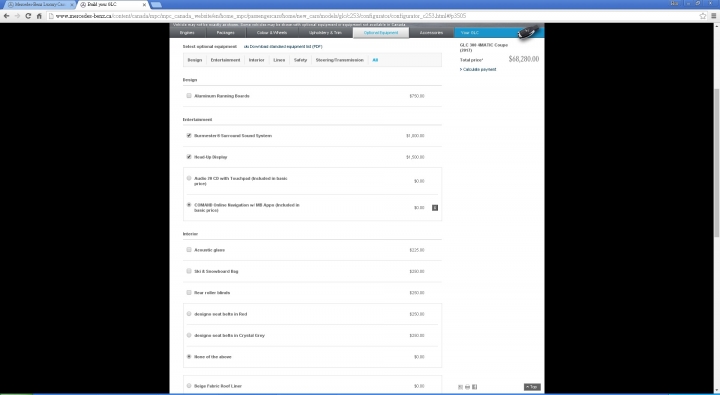This screenshot has width=720, height=395.
Task: Click the address bar URL
Action: [x=260, y=16]
